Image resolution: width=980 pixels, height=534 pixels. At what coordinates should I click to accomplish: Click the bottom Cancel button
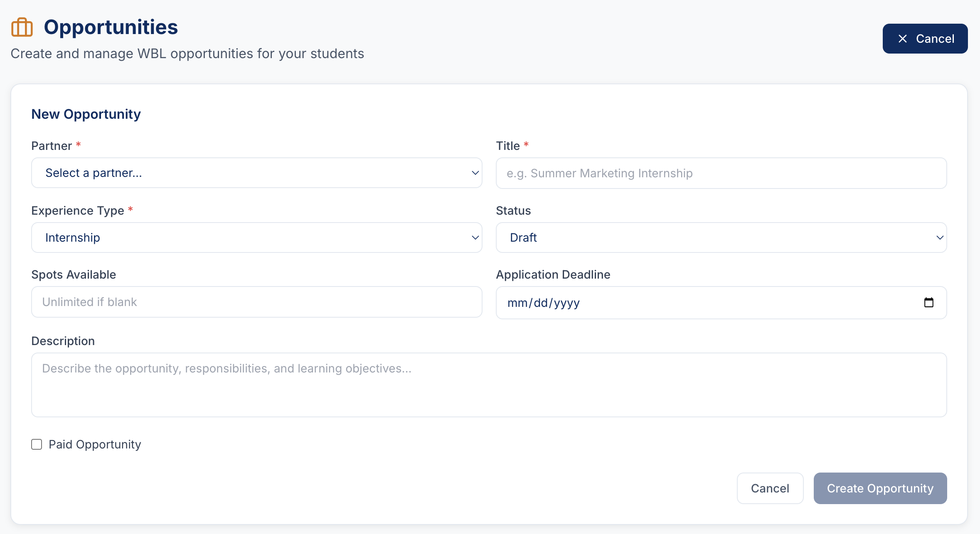click(769, 488)
